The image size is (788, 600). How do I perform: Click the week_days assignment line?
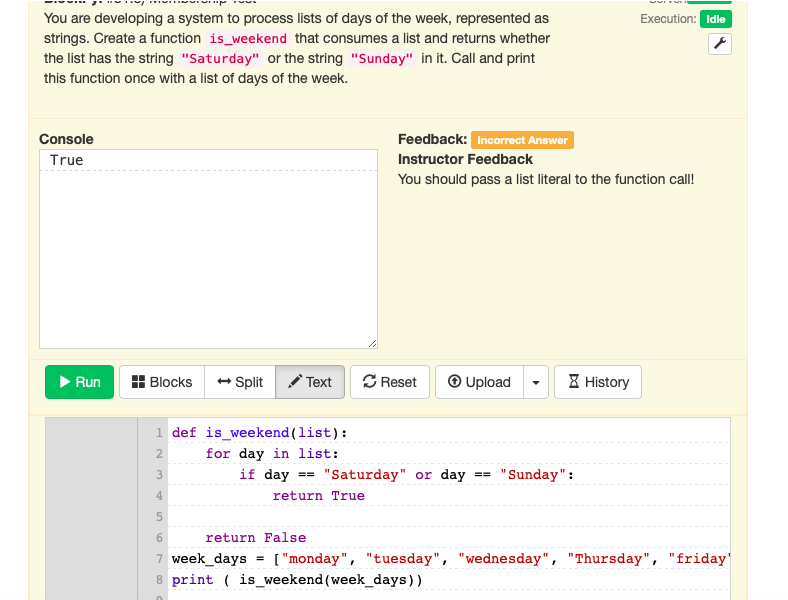450,559
